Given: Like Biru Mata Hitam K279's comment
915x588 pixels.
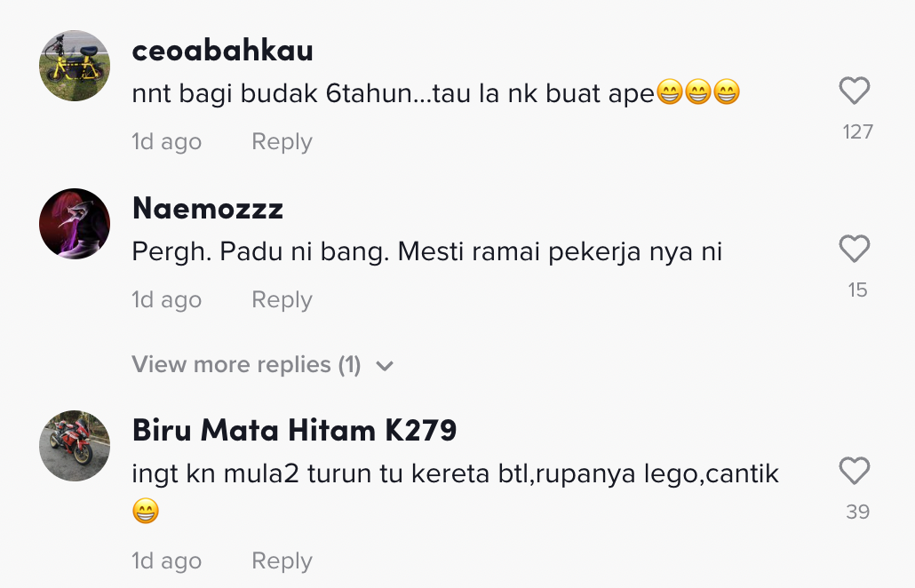Looking at the screenshot, I should 854,472.
